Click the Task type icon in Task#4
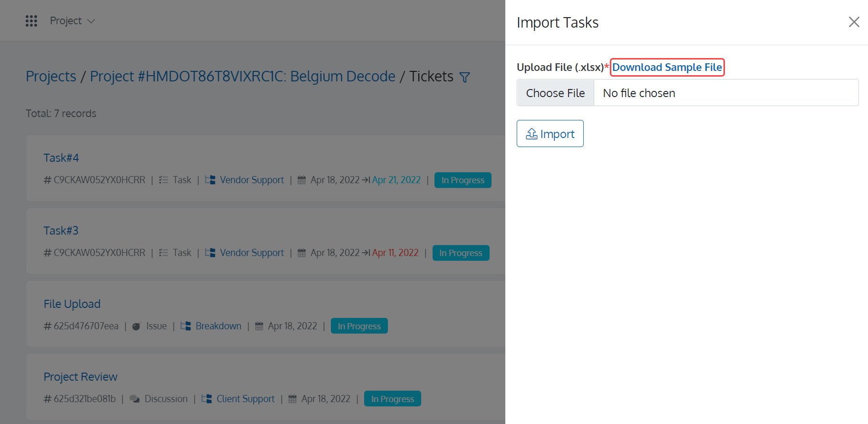 164,180
